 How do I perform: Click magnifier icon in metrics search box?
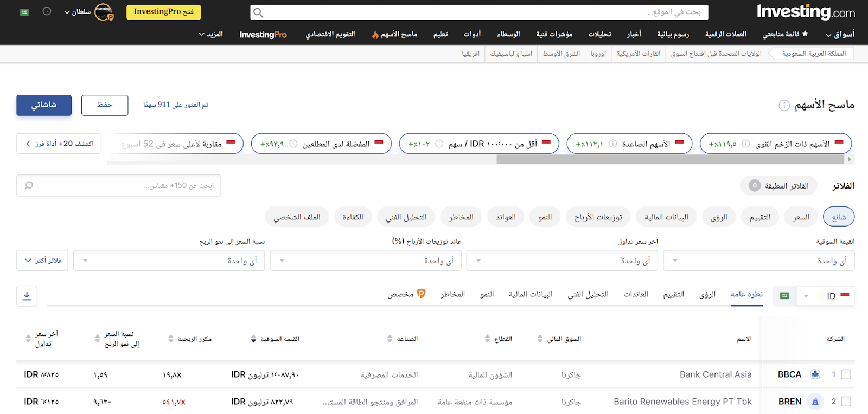point(29,185)
